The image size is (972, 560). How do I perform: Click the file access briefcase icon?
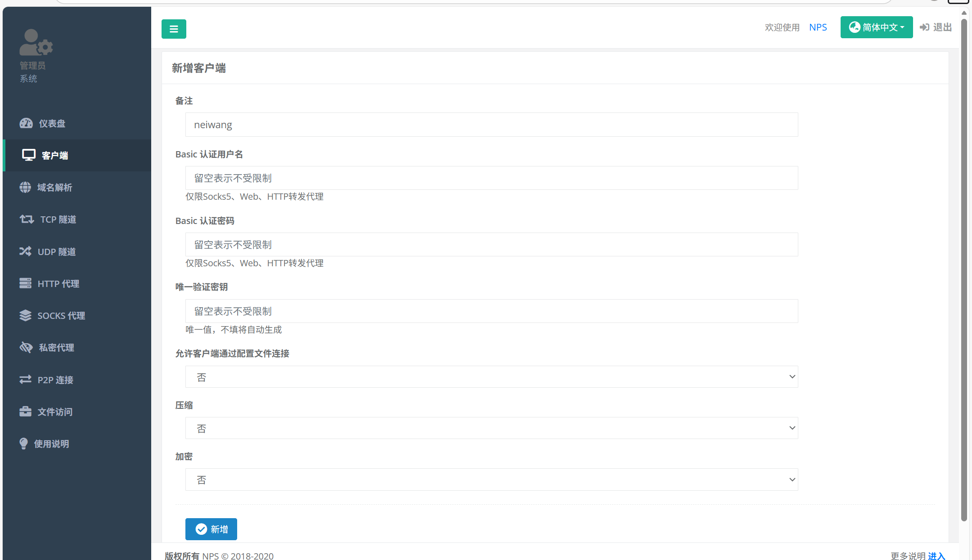point(25,412)
